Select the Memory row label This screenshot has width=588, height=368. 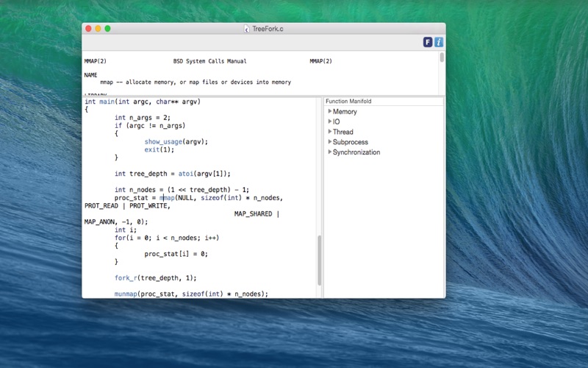pyautogui.click(x=345, y=112)
